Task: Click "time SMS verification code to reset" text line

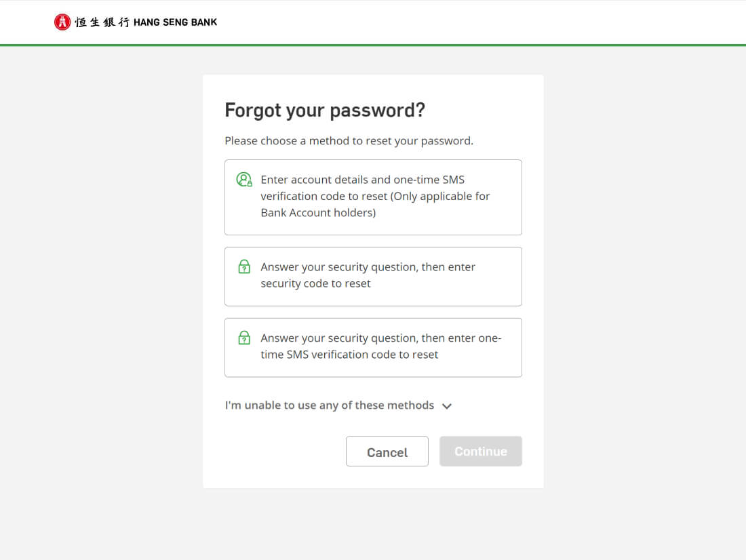Action: coord(349,355)
